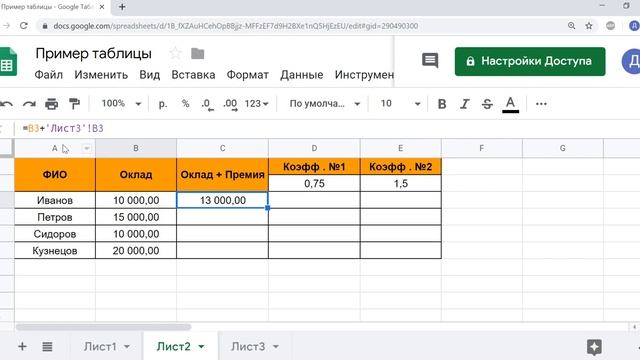Open the Изменить menu

[101, 75]
